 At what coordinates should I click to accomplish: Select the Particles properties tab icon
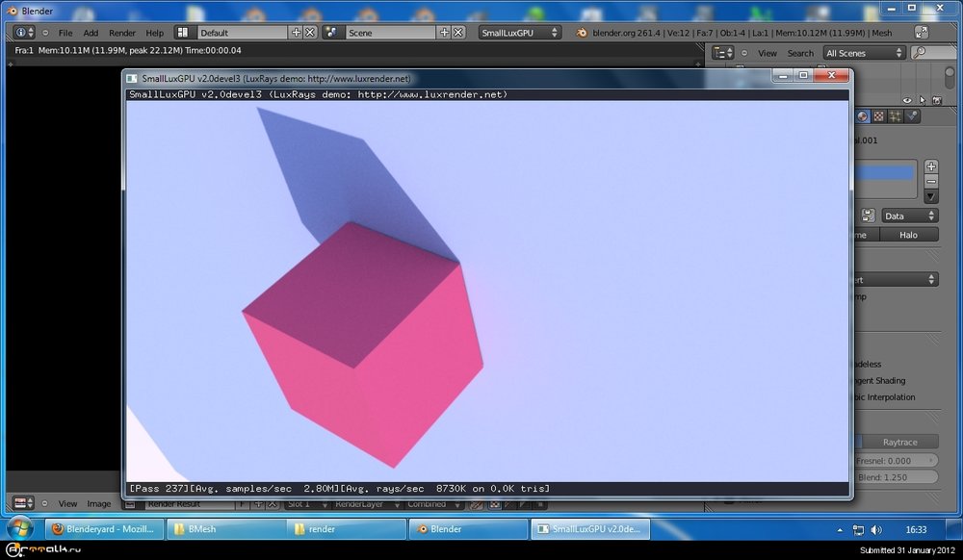tap(896, 116)
